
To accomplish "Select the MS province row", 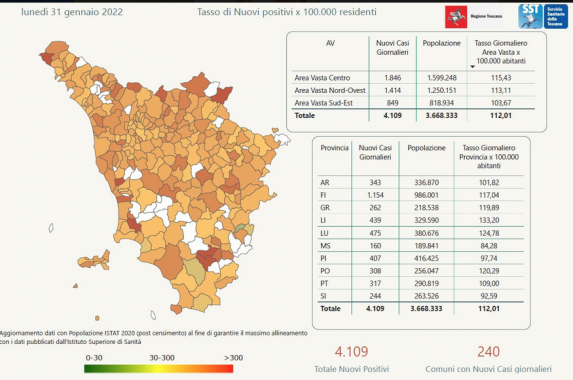I will pos(420,246).
